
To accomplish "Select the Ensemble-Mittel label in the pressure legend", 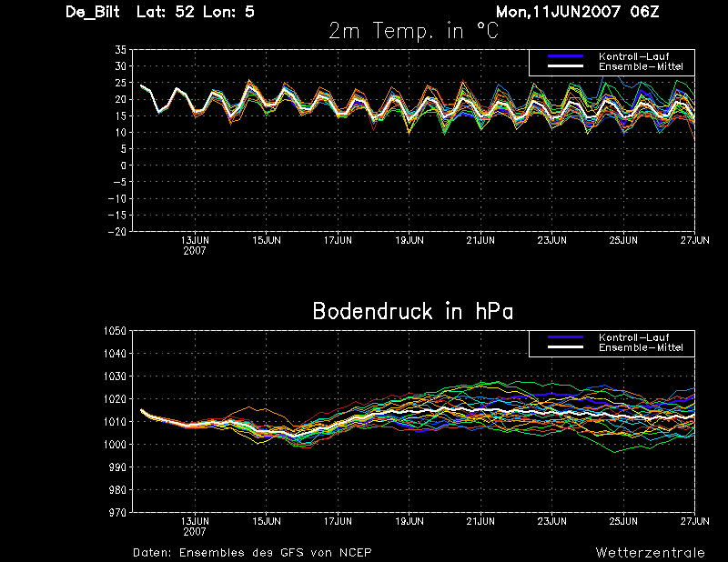I will 640,347.
